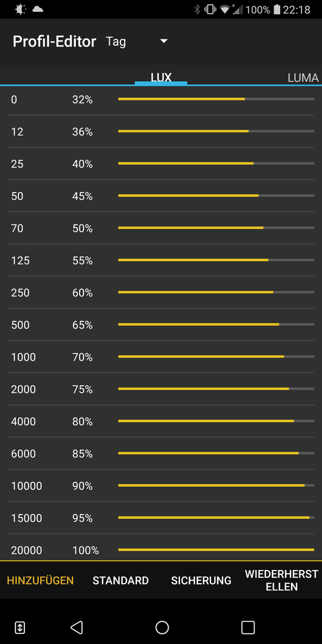
Task: Adjust the brightness slider for 0 lux
Action: [216, 99]
